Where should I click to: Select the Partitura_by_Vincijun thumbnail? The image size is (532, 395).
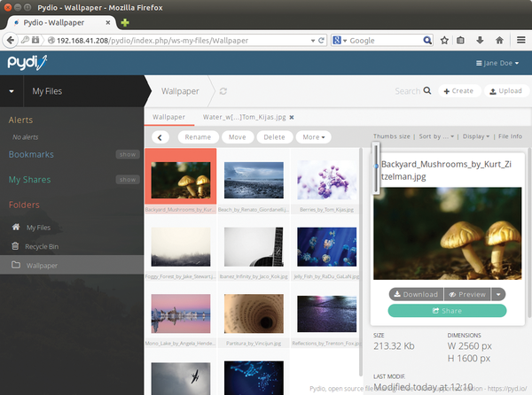tap(254, 314)
